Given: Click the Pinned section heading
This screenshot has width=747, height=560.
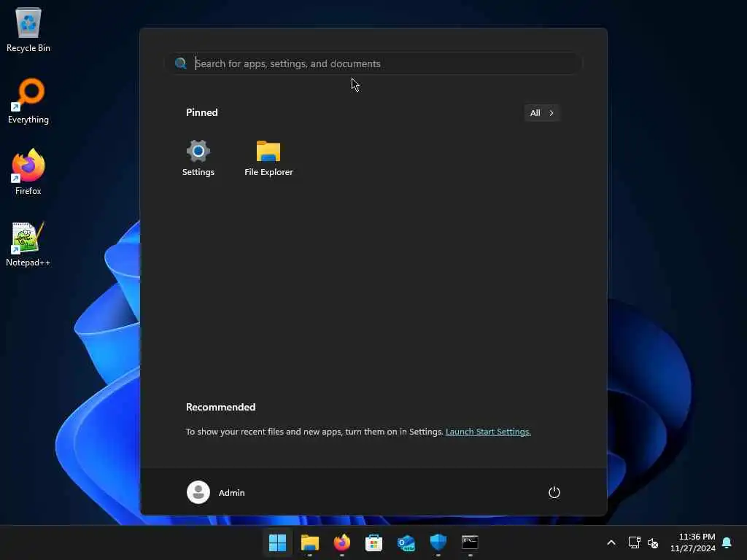Looking at the screenshot, I should pos(202,112).
